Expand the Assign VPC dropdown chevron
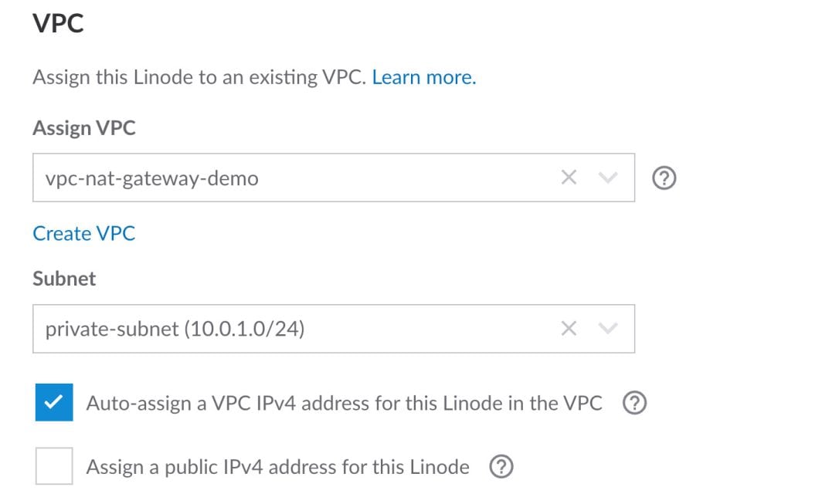The image size is (822, 504). [609, 178]
